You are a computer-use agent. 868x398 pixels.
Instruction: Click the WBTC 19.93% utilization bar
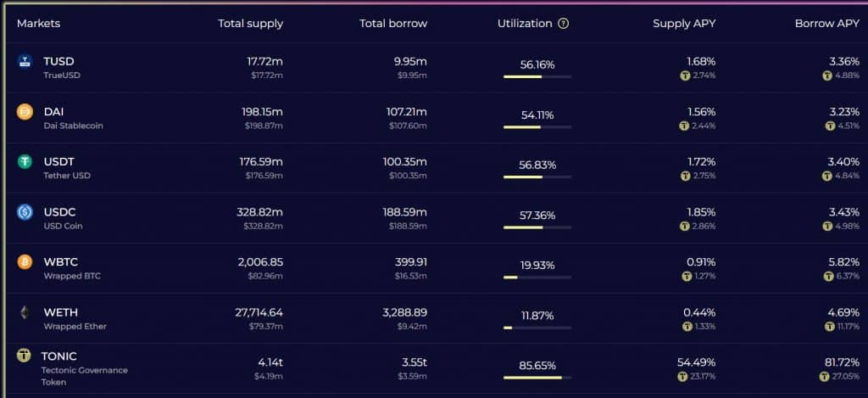(x=537, y=277)
